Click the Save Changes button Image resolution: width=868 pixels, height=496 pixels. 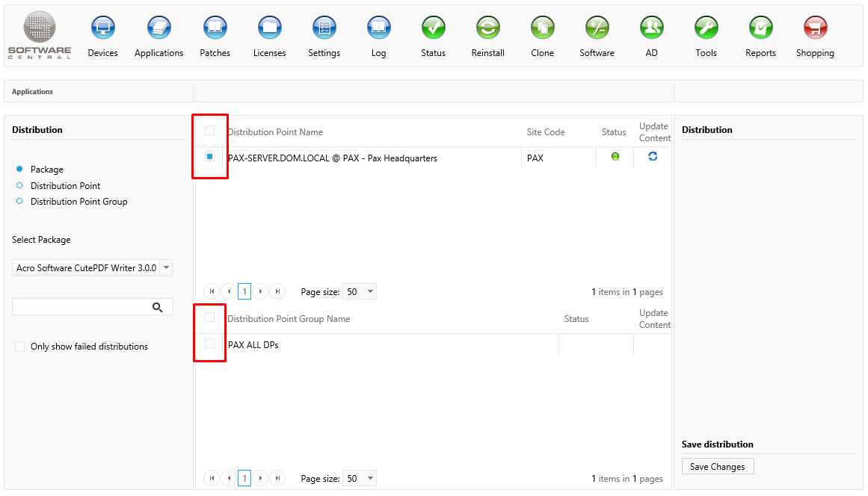point(718,467)
